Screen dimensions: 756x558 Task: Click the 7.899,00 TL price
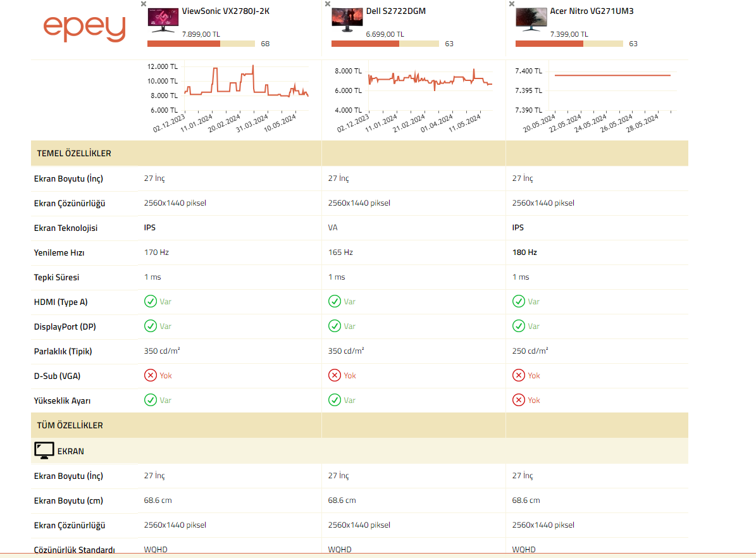(x=201, y=34)
